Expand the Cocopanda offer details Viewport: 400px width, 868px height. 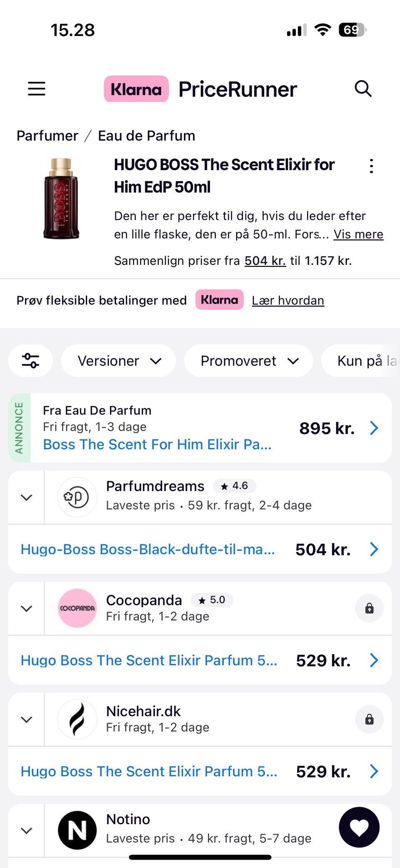point(27,609)
